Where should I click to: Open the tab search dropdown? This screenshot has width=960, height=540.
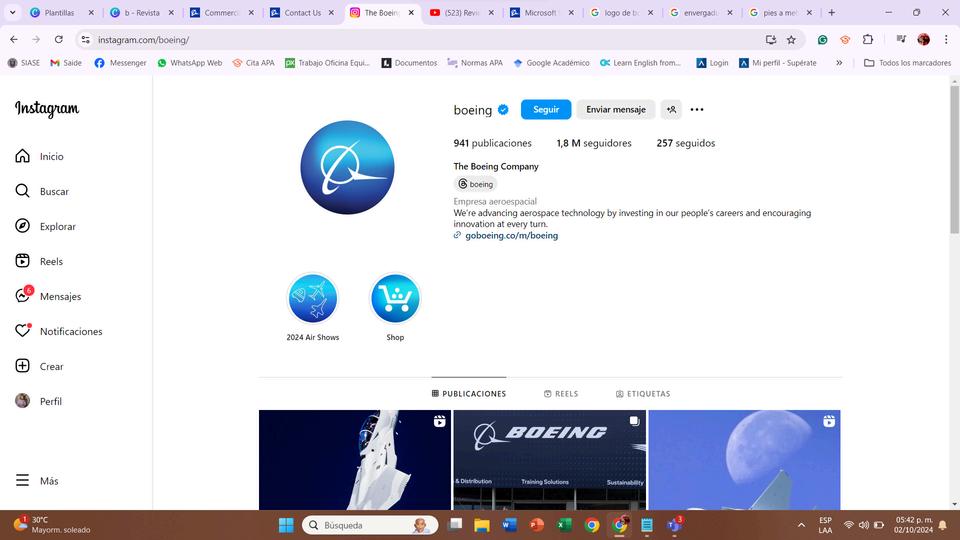point(12,12)
